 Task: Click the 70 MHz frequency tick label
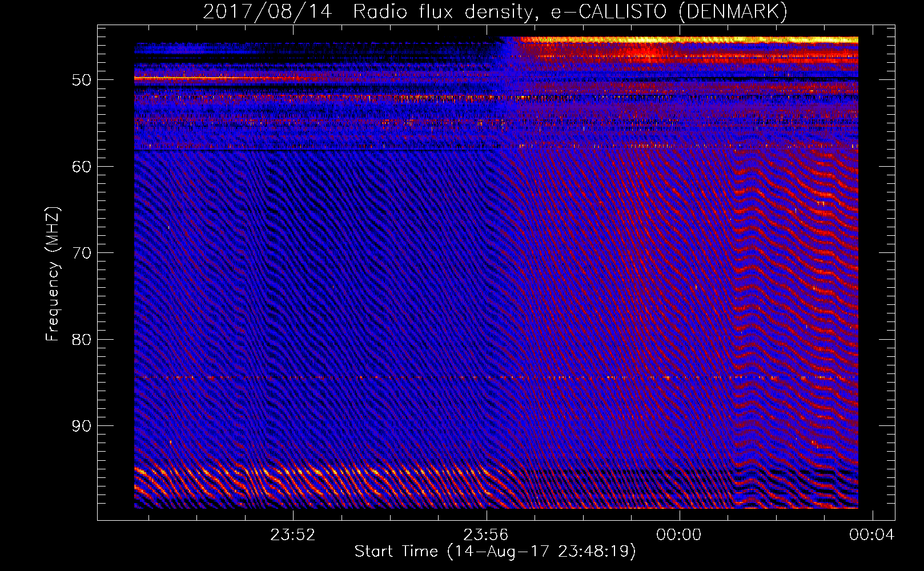click(82, 253)
